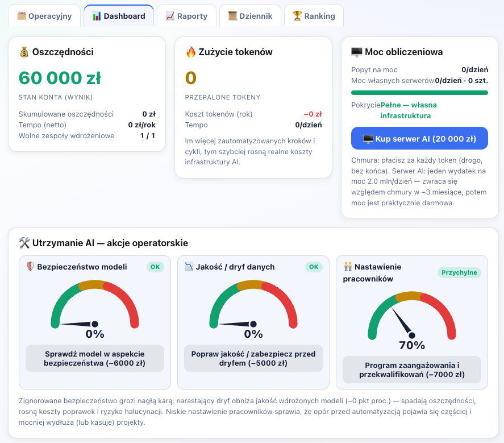Click the trophy icon on Ranking tab
This screenshot has height=443, width=504.
click(x=297, y=15)
